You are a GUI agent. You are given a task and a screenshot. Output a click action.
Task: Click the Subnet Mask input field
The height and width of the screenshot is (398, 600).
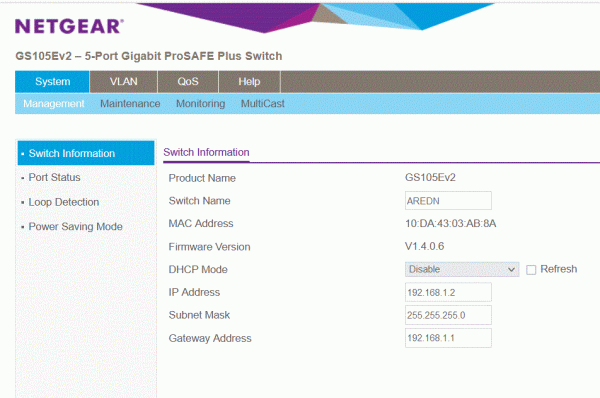coord(448,315)
